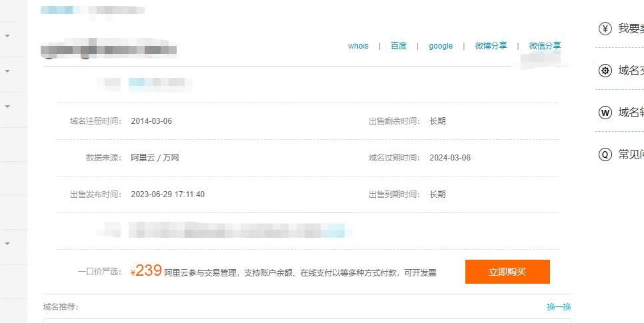
Task: Open the google search link
Action: pyautogui.click(x=441, y=46)
